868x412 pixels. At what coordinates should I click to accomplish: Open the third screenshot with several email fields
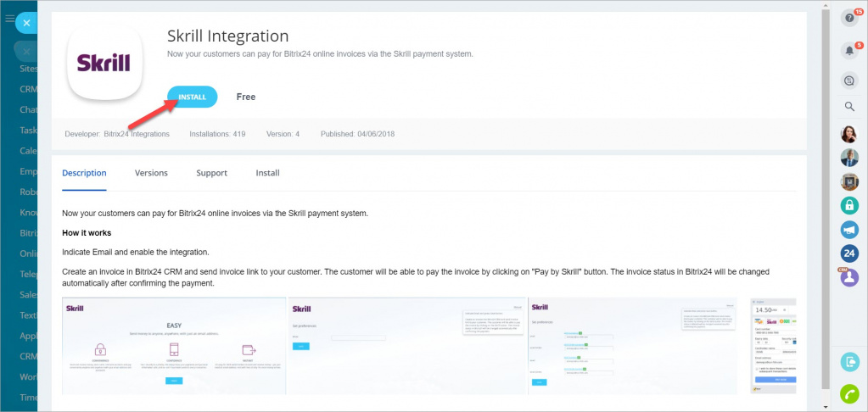coord(633,346)
